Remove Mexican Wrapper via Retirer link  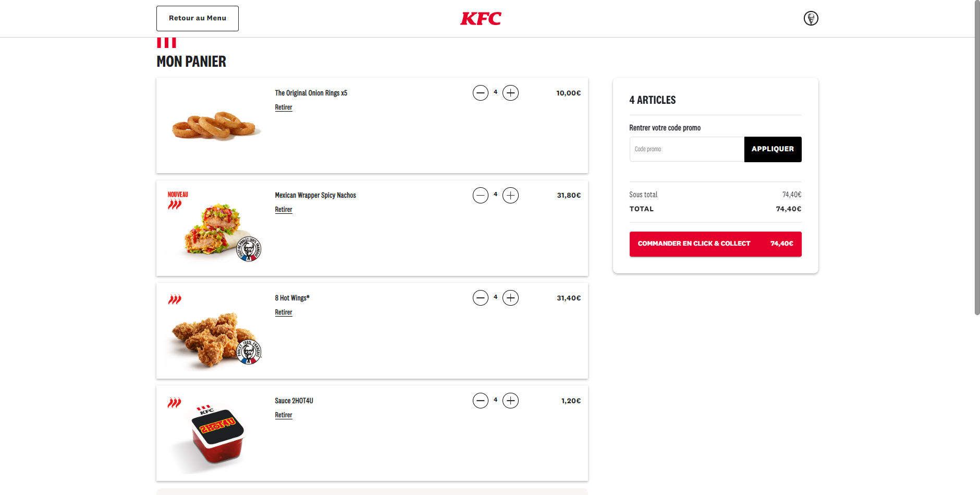click(284, 210)
